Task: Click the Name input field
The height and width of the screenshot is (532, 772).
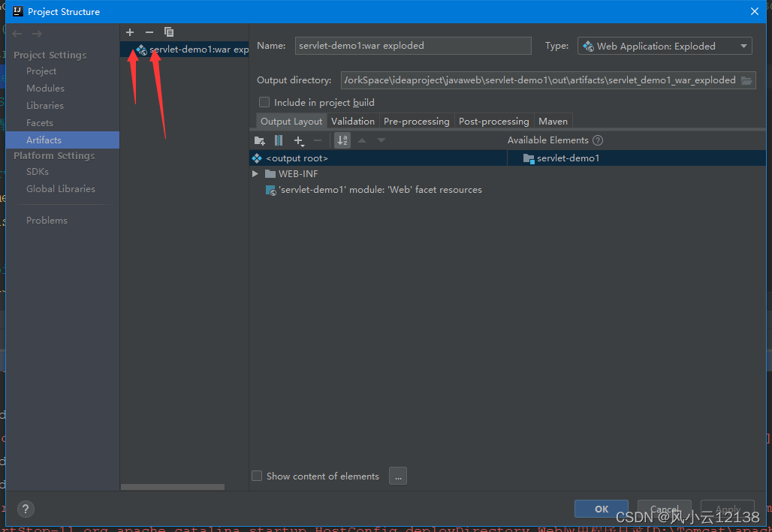Action: [413, 46]
